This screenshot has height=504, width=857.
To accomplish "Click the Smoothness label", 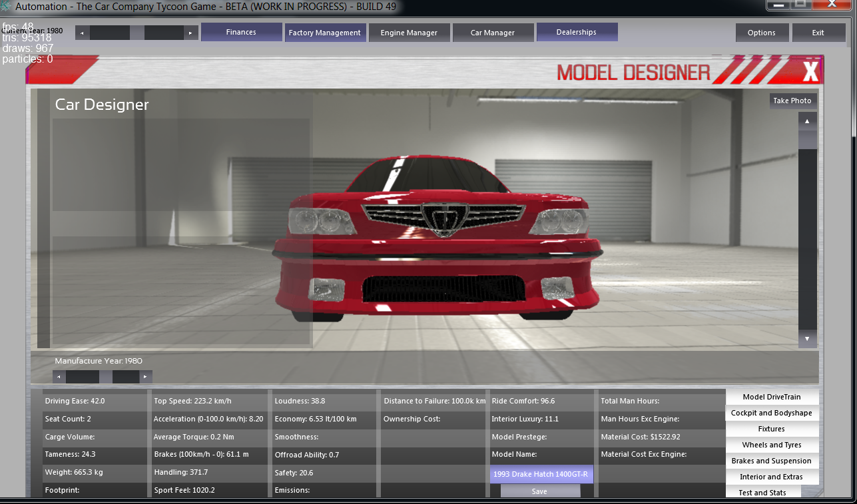I will (296, 437).
